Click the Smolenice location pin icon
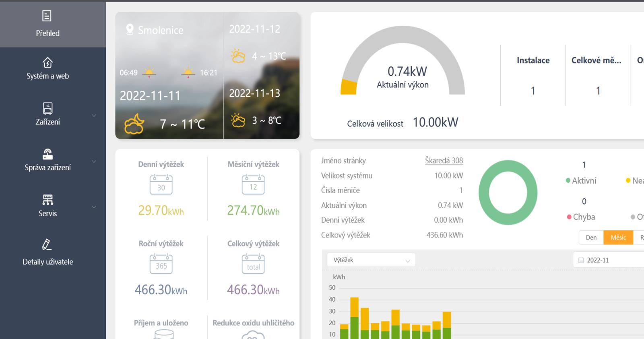This screenshot has width=644, height=339. pyautogui.click(x=130, y=30)
